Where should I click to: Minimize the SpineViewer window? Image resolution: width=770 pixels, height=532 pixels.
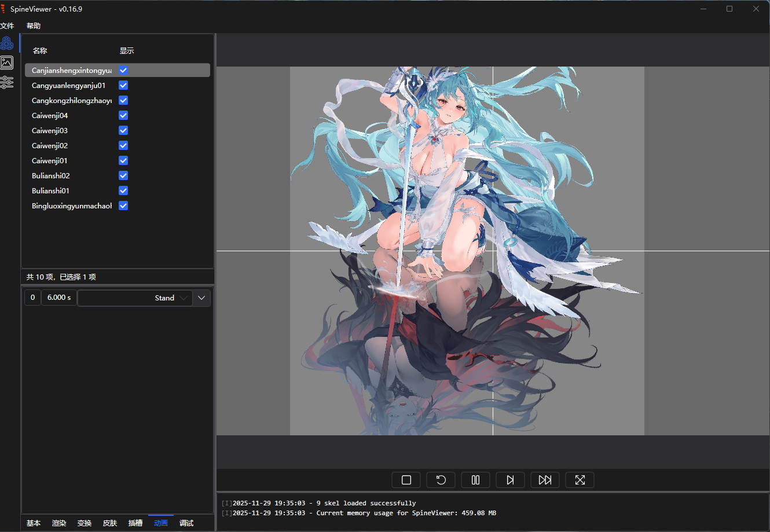pos(704,9)
